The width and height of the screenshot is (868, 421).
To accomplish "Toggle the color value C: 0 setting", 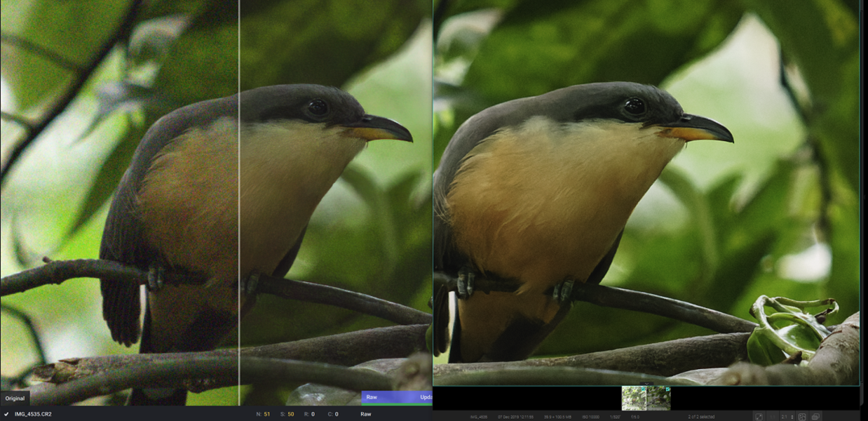I will (334, 414).
